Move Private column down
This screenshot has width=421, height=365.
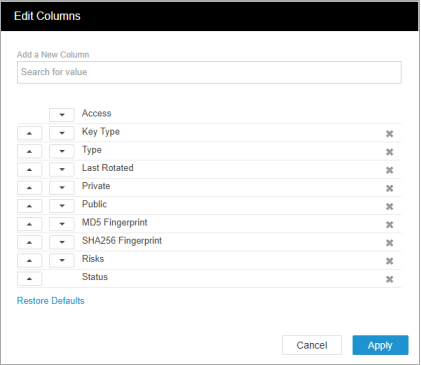pyautogui.click(x=62, y=188)
